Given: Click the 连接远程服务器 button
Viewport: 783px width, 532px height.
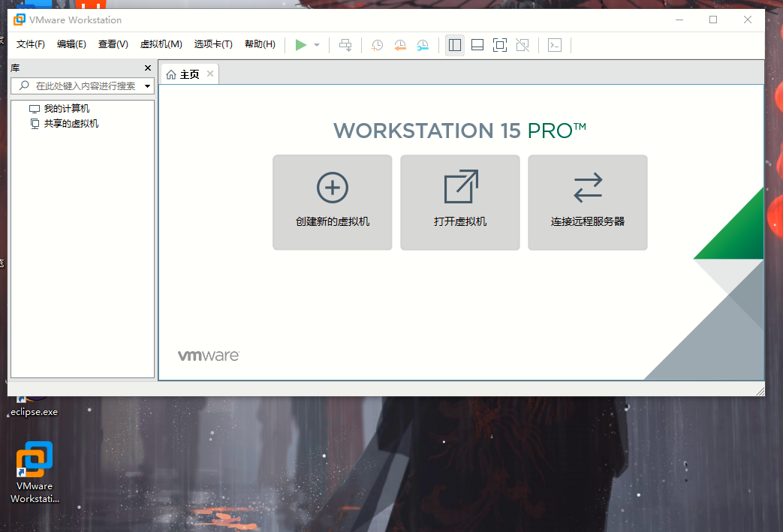Looking at the screenshot, I should pos(588,202).
